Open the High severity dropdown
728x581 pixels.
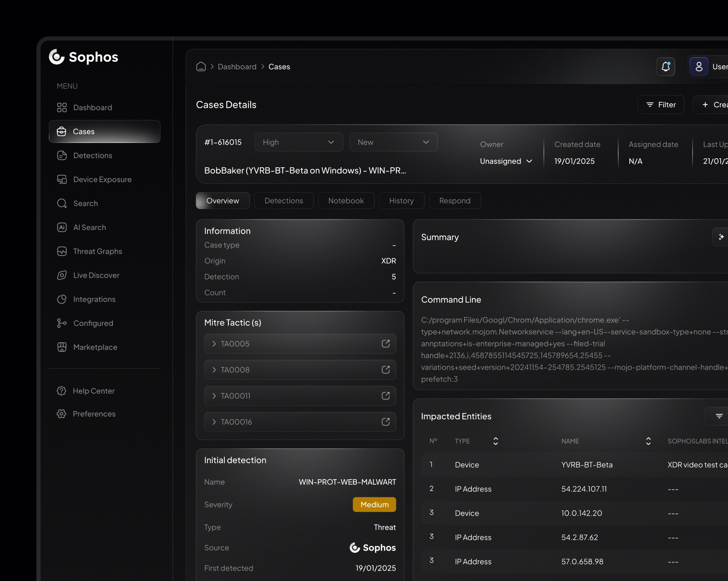(298, 142)
